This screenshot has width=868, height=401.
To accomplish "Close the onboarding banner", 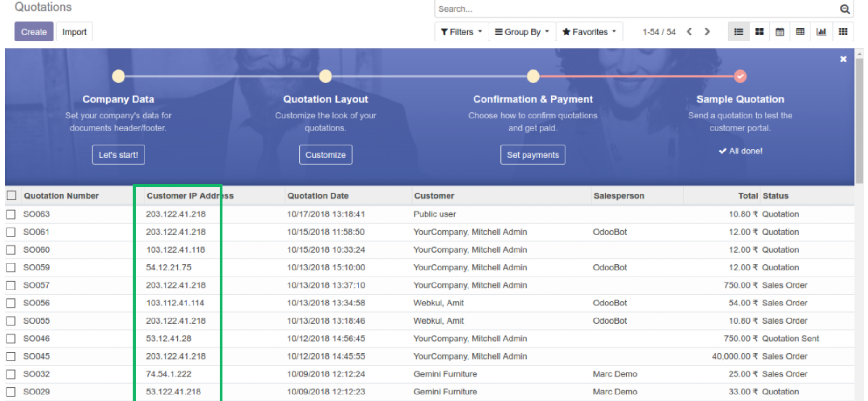I will pyautogui.click(x=843, y=59).
